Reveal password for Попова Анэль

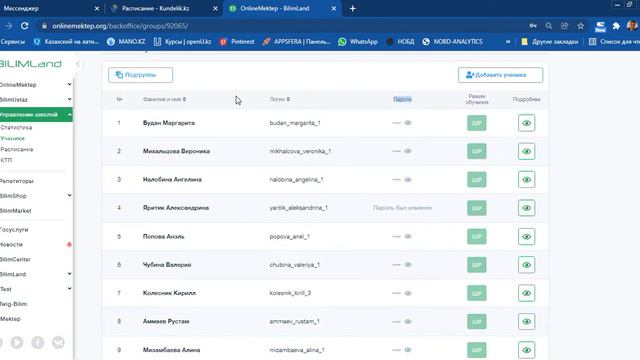408,236
